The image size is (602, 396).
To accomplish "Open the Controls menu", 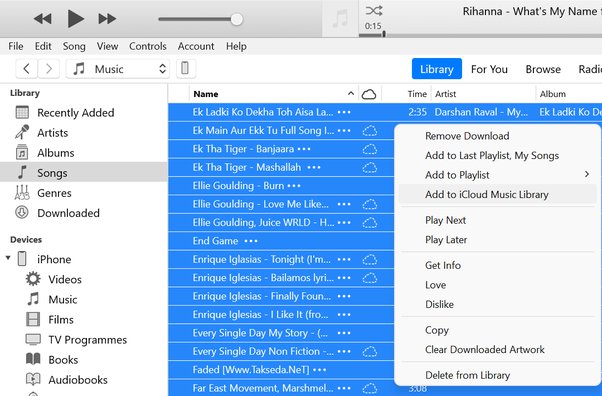I will click(147, 46).
